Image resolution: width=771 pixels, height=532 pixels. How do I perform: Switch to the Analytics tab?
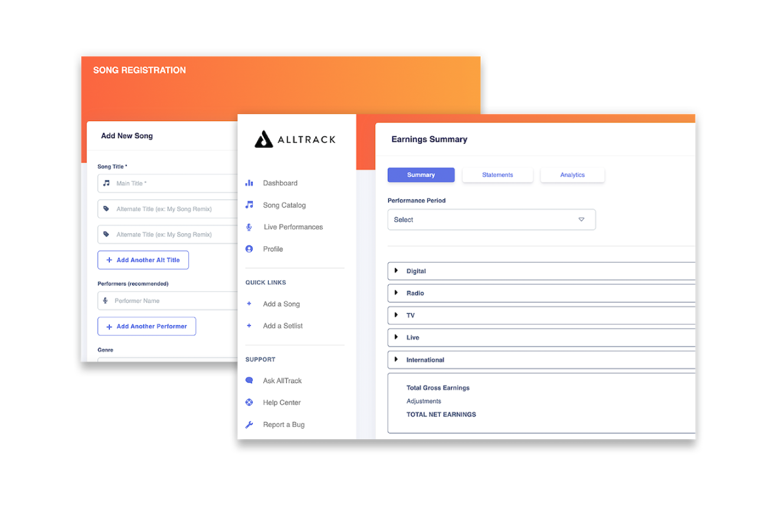(572, 175)
